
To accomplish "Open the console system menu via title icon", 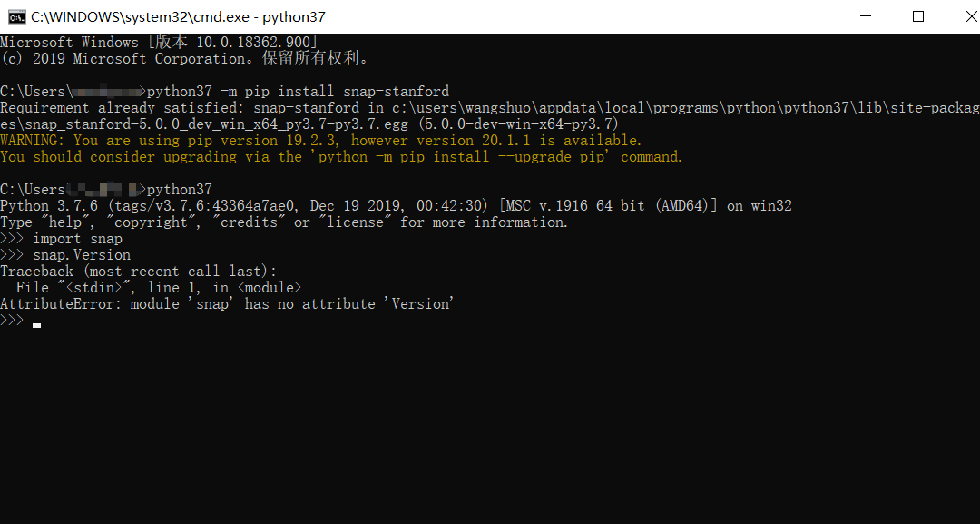I will 13,16.
